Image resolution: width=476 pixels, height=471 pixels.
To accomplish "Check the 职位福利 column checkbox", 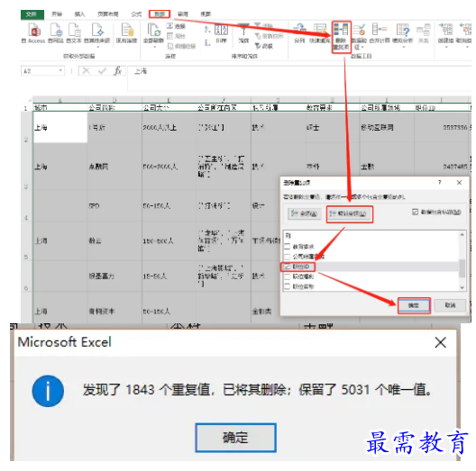I will 287,276.
